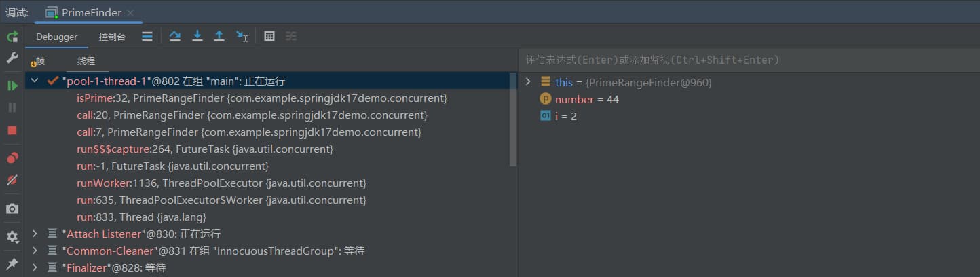Expand the Finalizer thread
980x277 pixels.
(x=35, y=268)
